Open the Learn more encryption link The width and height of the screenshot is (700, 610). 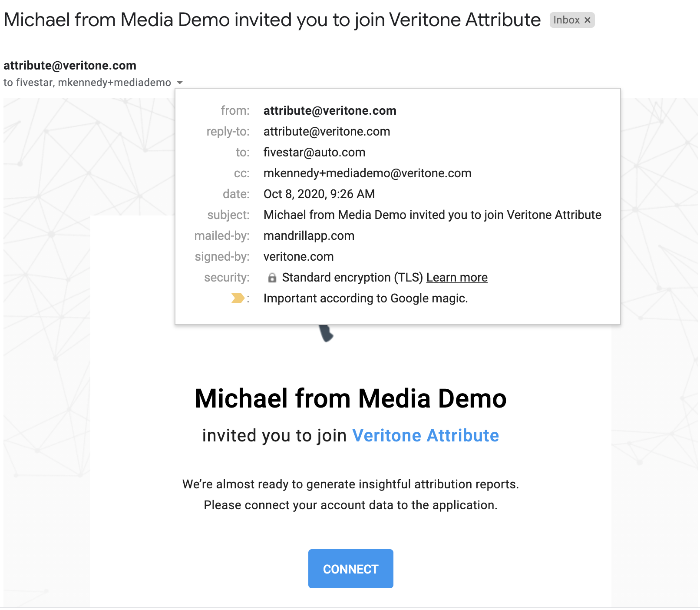tap(457, 278)
